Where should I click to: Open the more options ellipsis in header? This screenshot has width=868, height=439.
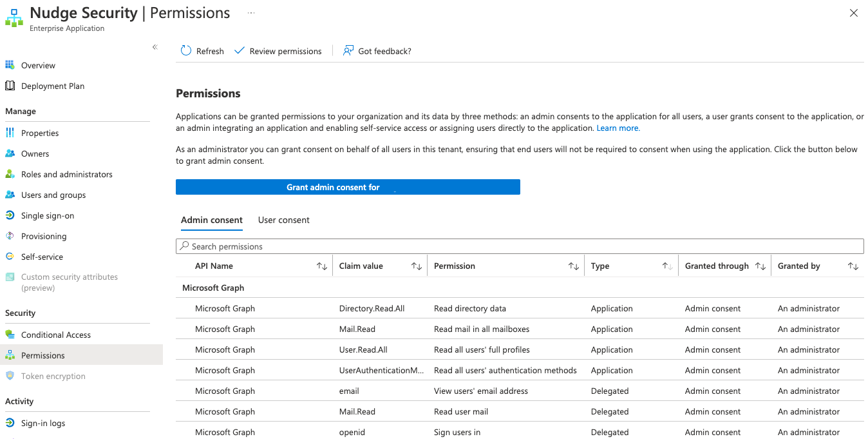(x=250, y=13)
